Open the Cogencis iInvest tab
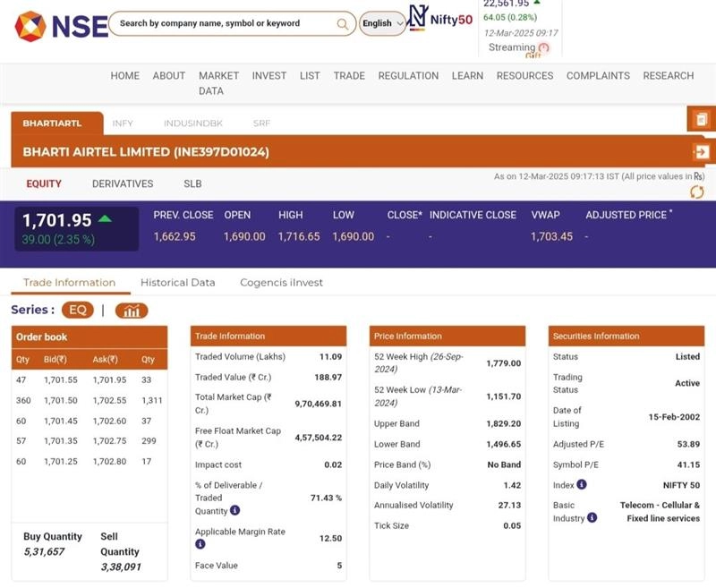The image size is (716, 588). click(281, 283)
